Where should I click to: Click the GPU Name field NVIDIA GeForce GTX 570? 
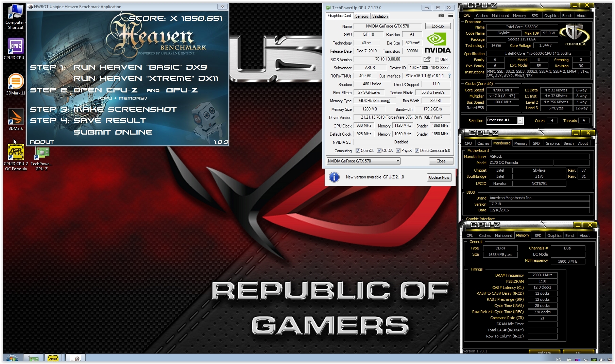[x=387, y=26]
